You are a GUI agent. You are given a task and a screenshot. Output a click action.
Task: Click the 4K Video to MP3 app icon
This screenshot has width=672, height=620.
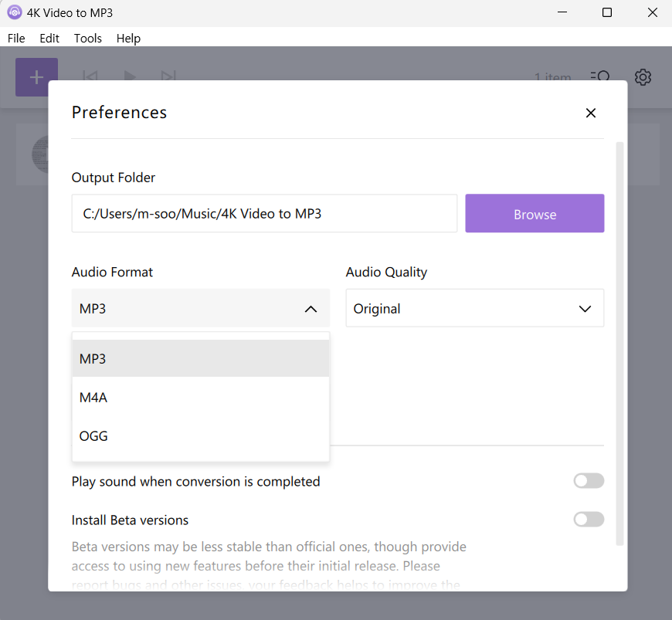[x=14, y=12]
